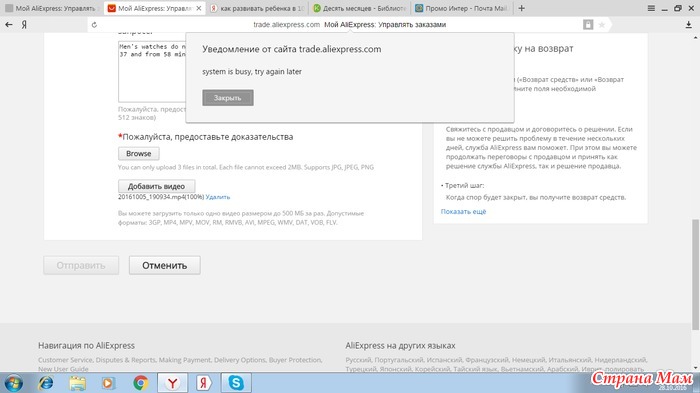Switch to Yandex Browser taskbar icon
The height and width of the screenshot is (393, 700).
click(172, 383)
